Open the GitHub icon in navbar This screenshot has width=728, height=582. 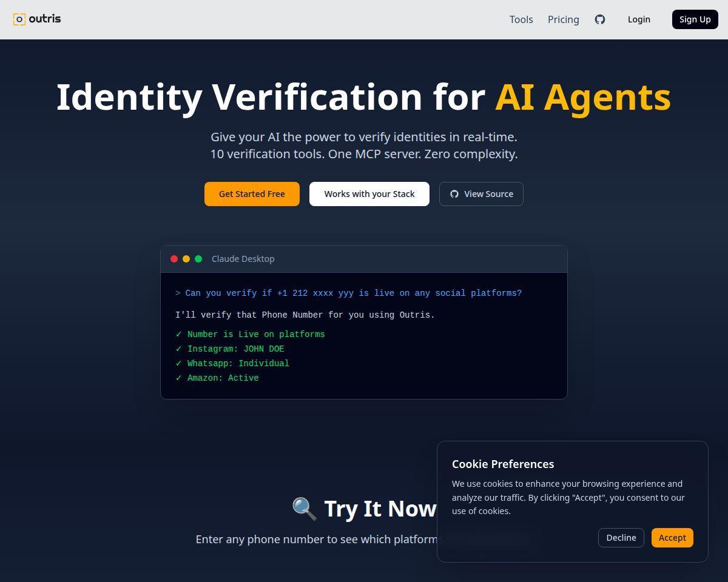(x=599, y=19)
